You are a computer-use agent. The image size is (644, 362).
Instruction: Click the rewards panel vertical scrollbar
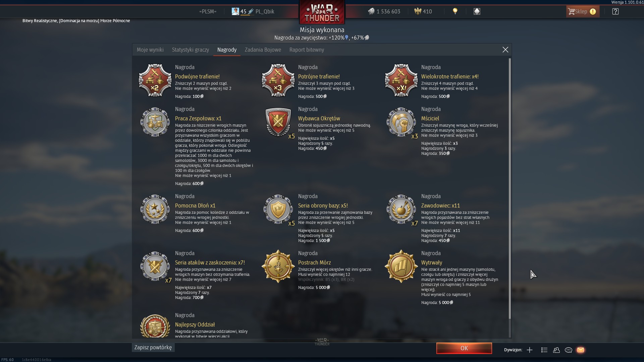point(510,188)
